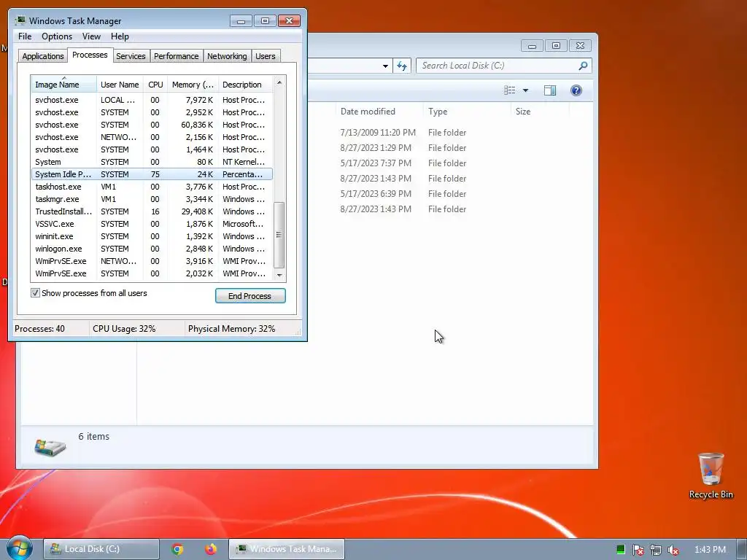Switch to the Services tab
This screenshot has width=747, height=560.
131,56
